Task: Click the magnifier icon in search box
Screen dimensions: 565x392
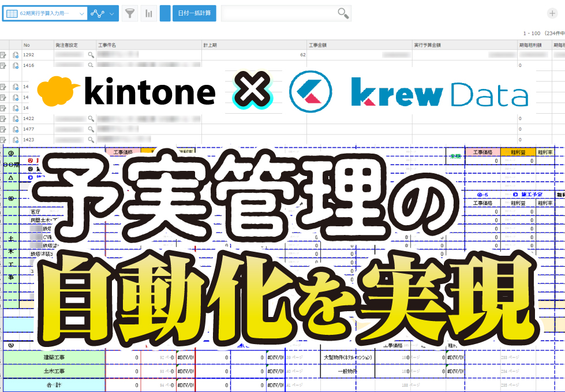Action: tap(343, 14)
